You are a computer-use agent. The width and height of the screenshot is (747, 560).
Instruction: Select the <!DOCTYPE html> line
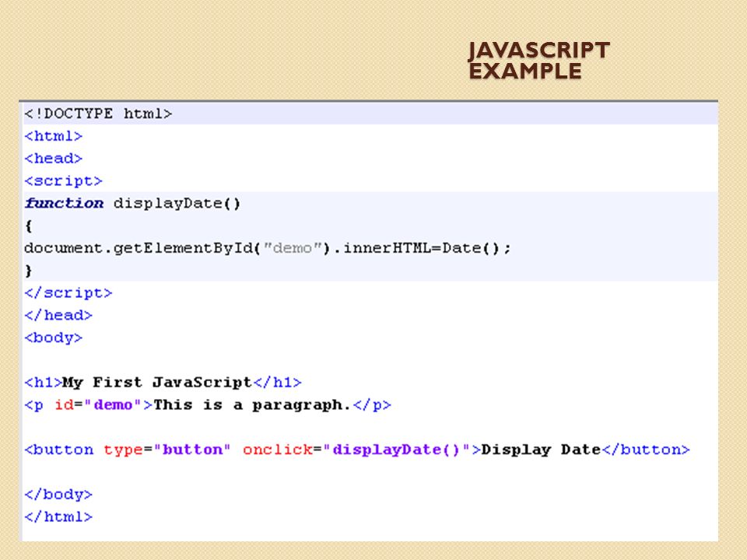[x=98, y=114]
